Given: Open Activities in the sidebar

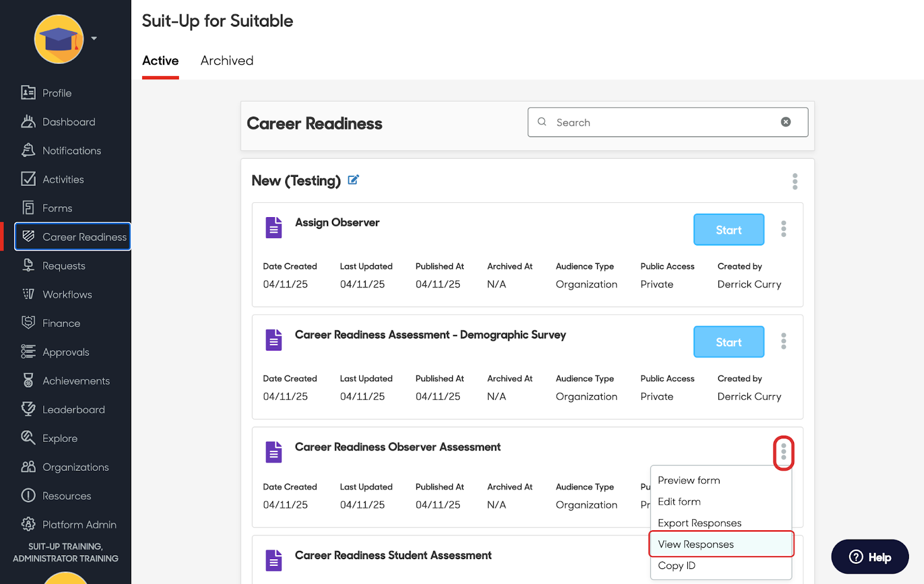Looking at the screenshot, I should 53,179.
